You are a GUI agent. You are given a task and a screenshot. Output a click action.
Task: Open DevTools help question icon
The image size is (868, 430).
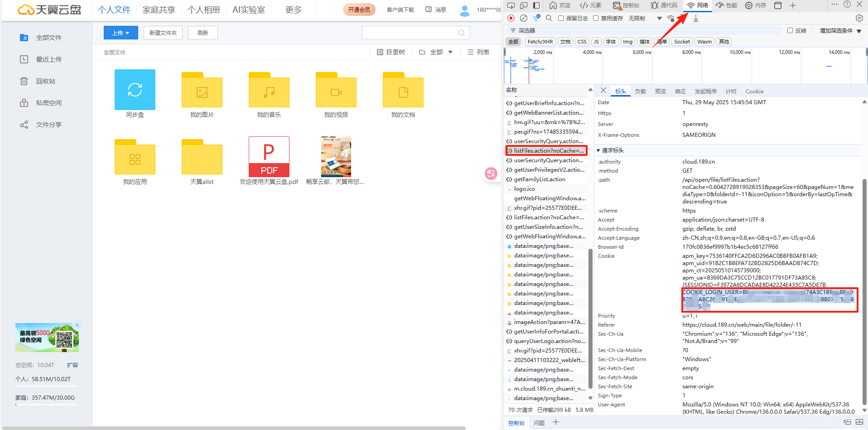tap(847, 5)
